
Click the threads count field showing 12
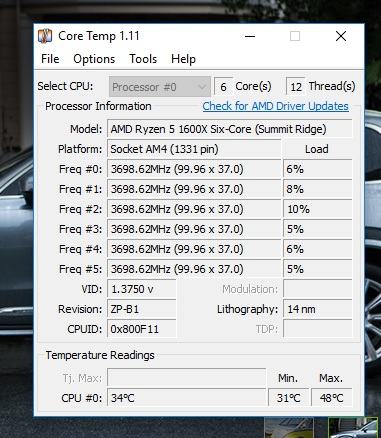[x=295, y=87]
